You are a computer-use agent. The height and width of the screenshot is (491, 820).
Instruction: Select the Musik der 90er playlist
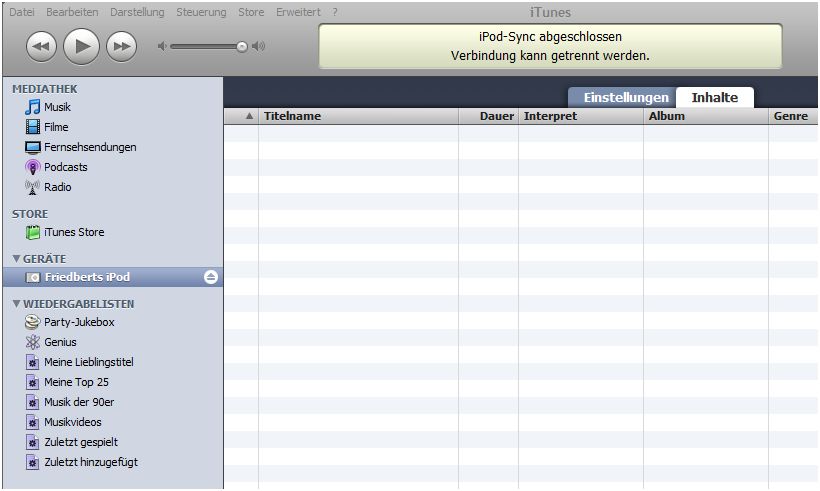pos(79,402)
